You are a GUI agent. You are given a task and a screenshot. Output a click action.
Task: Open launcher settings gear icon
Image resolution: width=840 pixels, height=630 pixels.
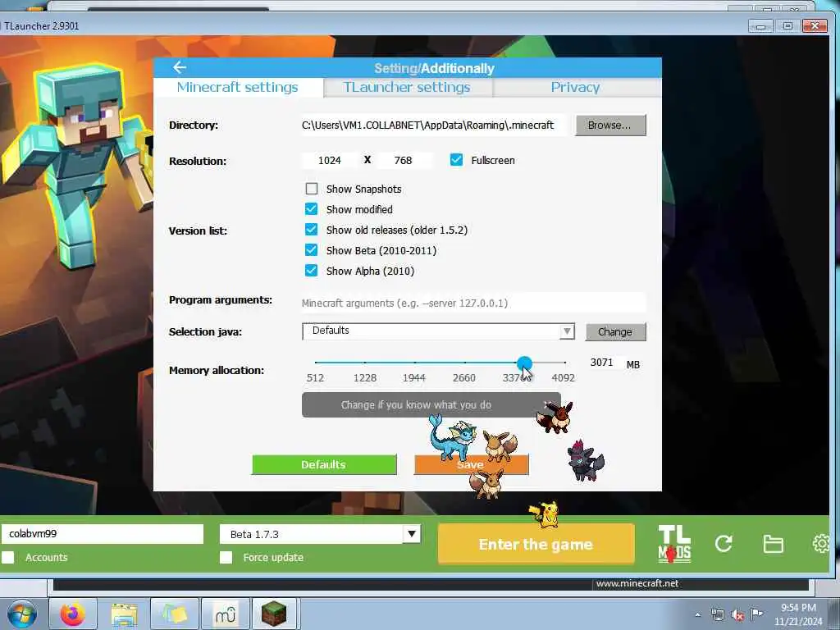tap(821, 544)
